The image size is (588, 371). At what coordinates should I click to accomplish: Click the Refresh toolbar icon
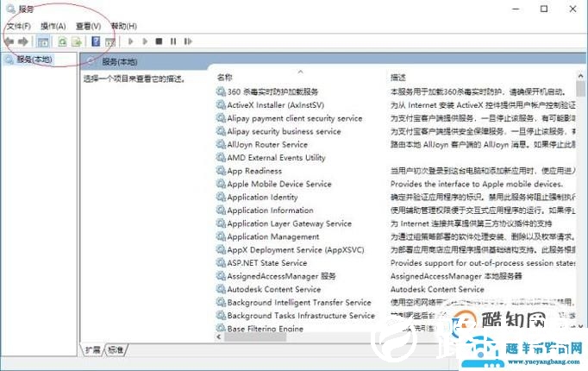click(x=63, y=41)
